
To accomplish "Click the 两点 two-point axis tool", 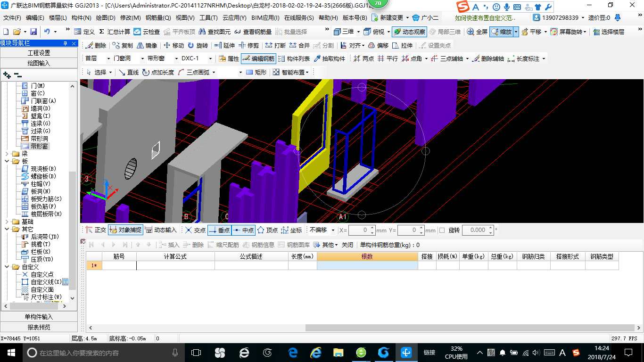I will [363, 59].
